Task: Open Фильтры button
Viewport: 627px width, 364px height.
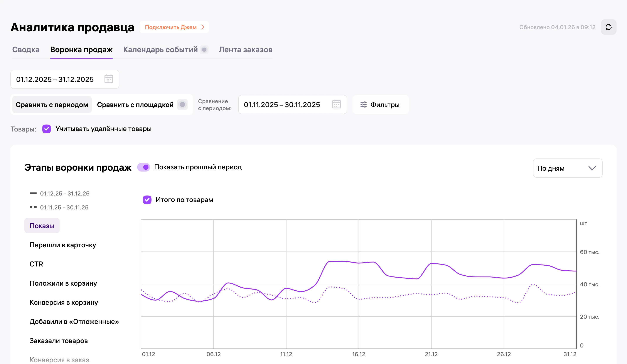Action: [x=380, y=105]
